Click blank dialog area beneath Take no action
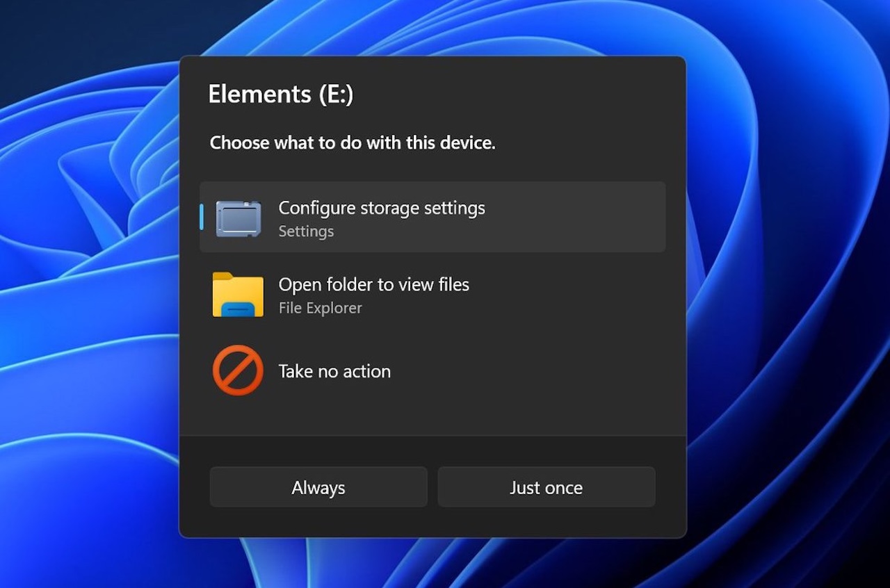890x588 pixels. tap(432, 418)
